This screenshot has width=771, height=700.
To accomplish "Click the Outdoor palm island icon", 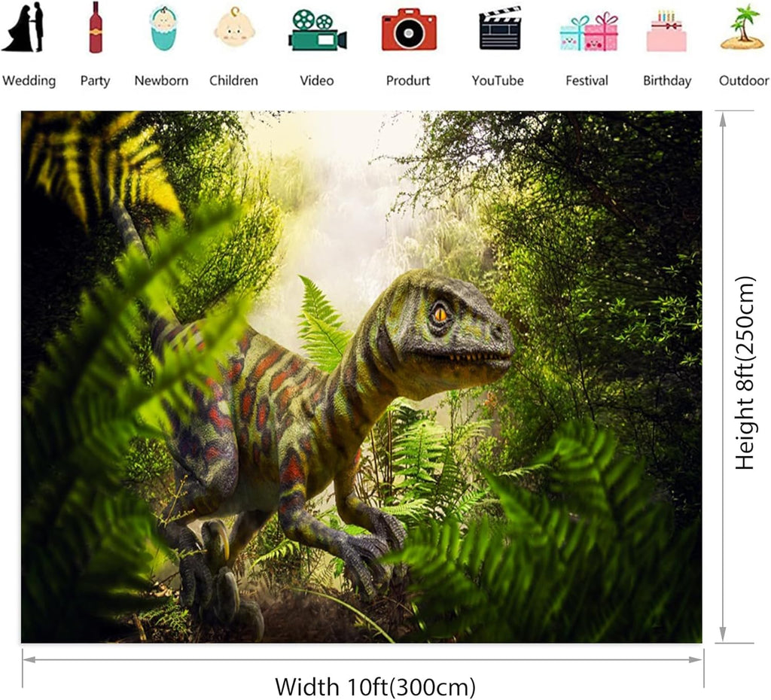I will (x=742, y=27).
